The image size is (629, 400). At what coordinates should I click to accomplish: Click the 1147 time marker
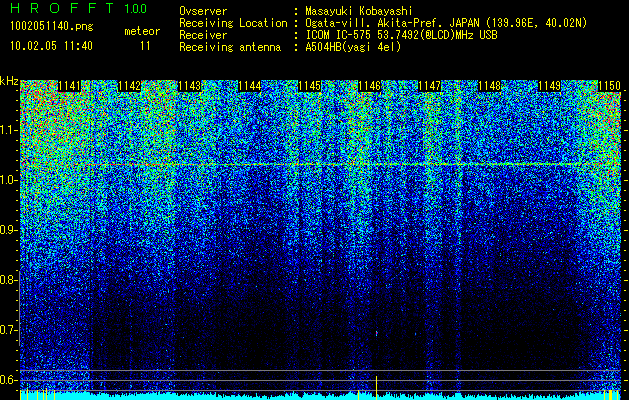[430, 86]
